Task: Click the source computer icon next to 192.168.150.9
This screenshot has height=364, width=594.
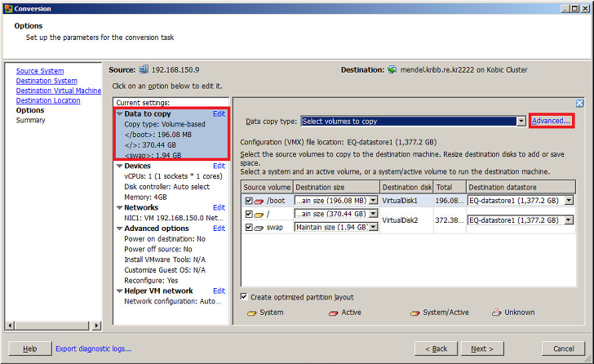Action: tap(144, 69)
